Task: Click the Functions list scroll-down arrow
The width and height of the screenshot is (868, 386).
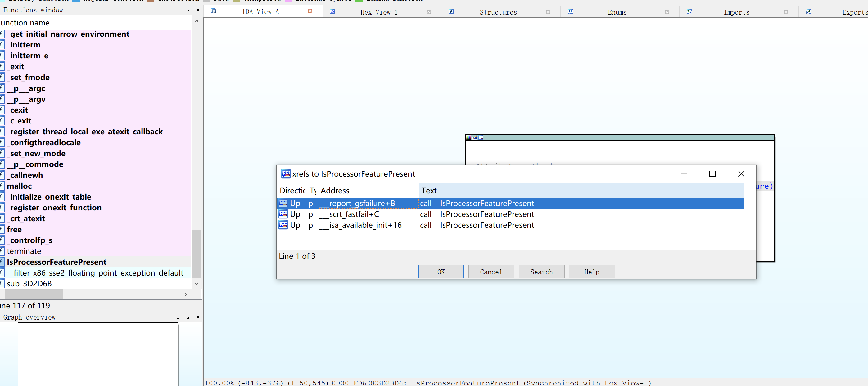Action: [x=197, y=284]
